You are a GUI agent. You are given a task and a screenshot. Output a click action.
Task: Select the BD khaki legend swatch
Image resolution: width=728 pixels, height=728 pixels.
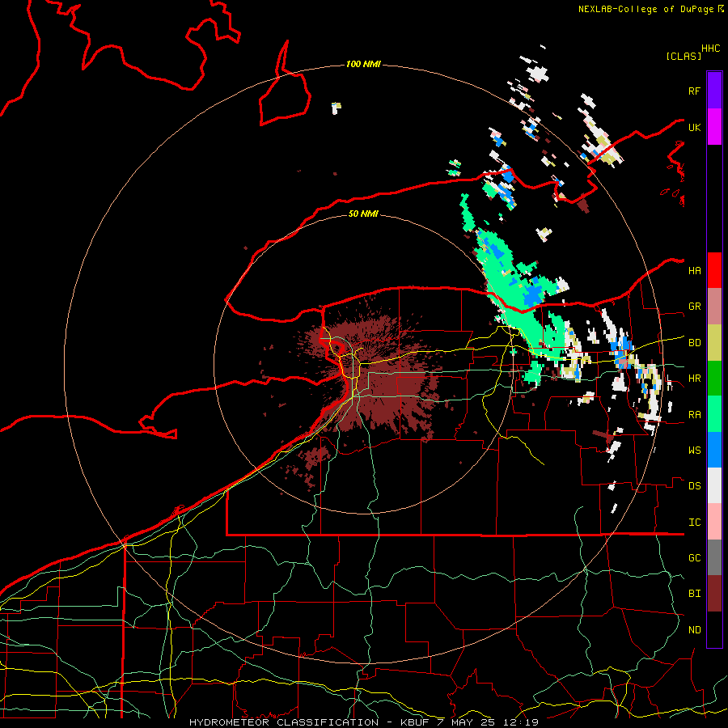(x=714, y=343)
